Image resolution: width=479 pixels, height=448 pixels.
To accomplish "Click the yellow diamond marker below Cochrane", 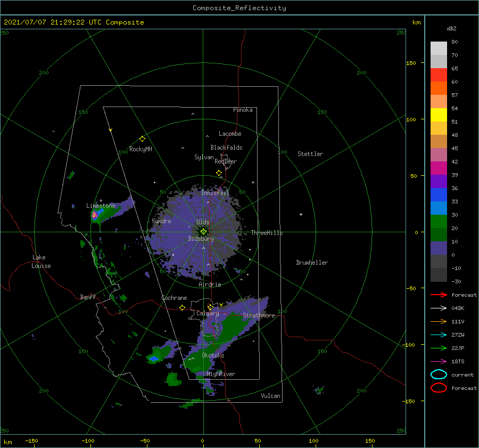I will click(x=182, y=307).
